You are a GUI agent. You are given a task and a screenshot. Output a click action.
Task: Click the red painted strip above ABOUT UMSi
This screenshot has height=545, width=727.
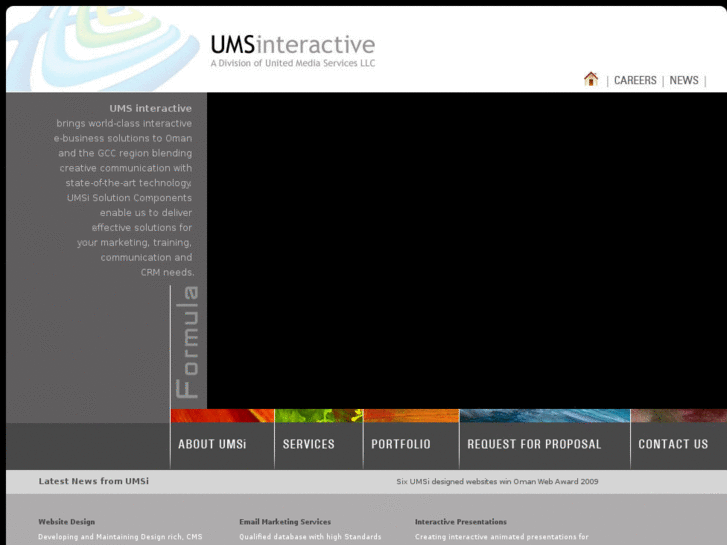click(223, 416)
